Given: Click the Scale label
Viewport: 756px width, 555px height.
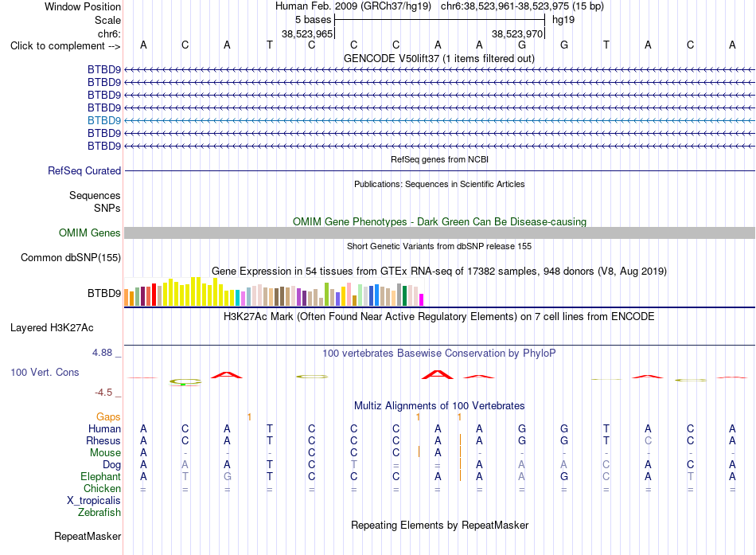Looking at the screenshot, I should [108, 20].
